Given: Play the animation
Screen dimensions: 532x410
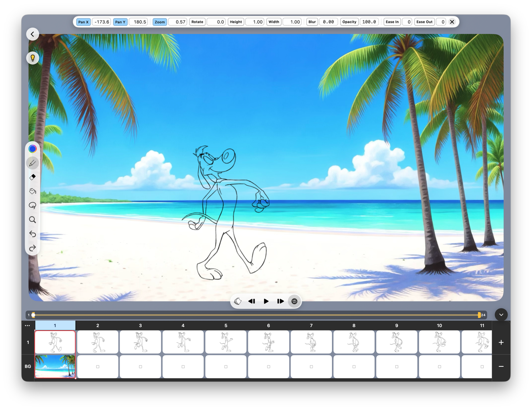Looking at the screenshot, I should point(266,301).
